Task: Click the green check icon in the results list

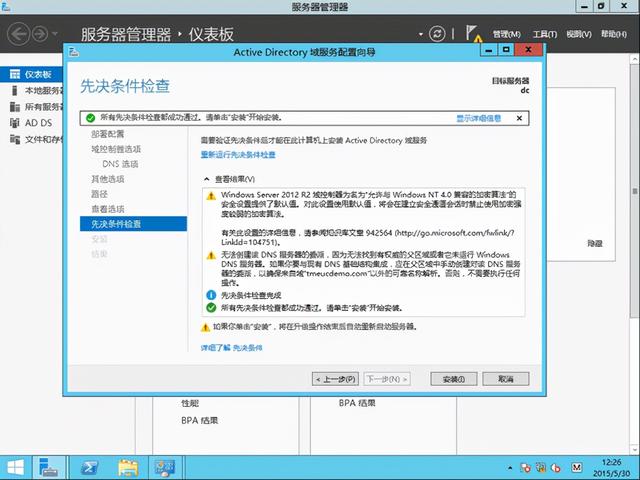Action: tap(211, 307)
